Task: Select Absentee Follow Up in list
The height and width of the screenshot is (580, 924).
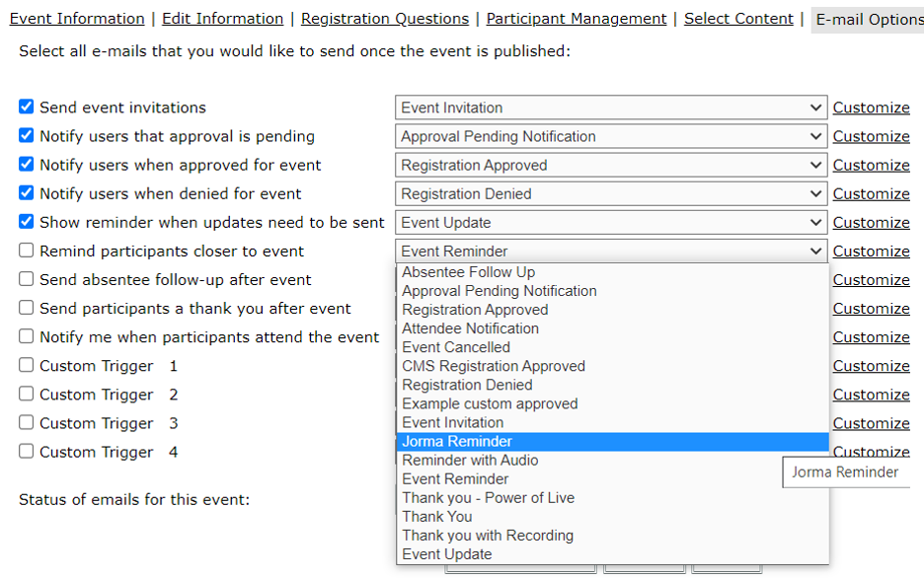Action: (x=613, y=272)
